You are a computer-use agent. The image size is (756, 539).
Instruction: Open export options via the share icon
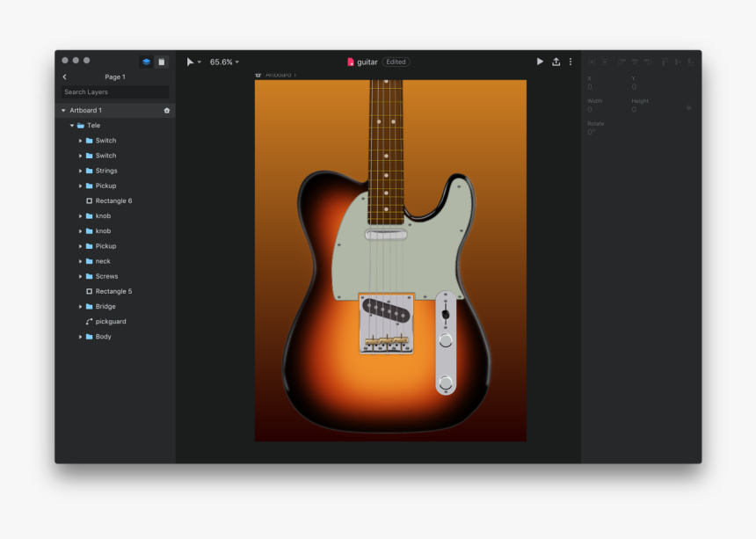click(556, 62)
